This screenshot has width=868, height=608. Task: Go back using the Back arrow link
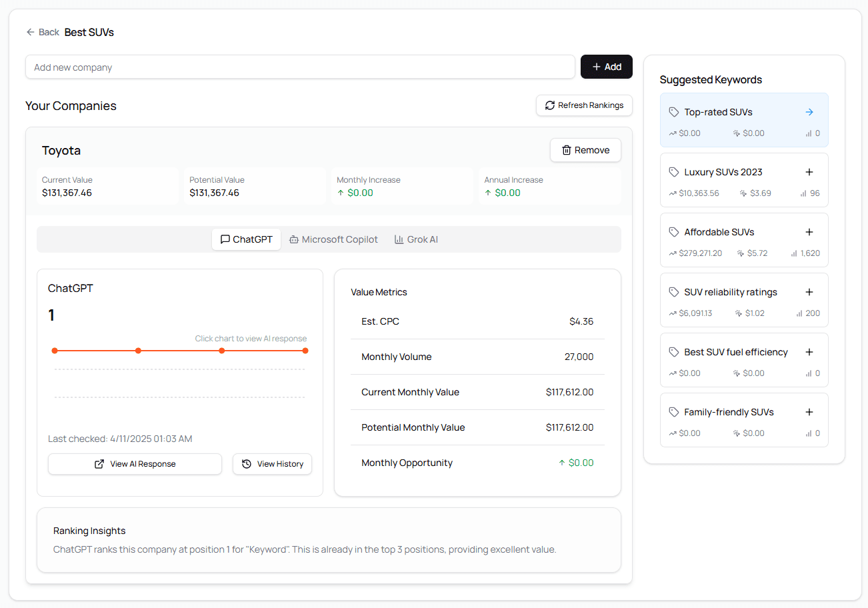[x=43, y=32]
